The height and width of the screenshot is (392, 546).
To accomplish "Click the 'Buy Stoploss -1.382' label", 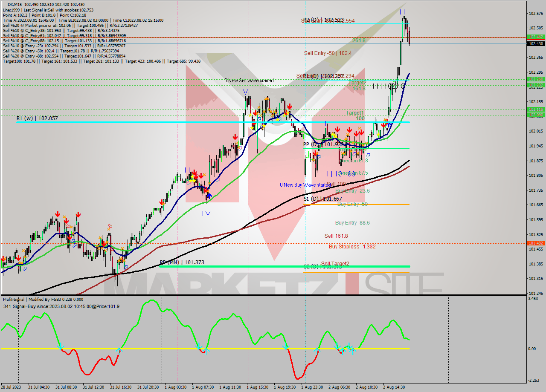I will pyautogui.click(x=352, y=247).
